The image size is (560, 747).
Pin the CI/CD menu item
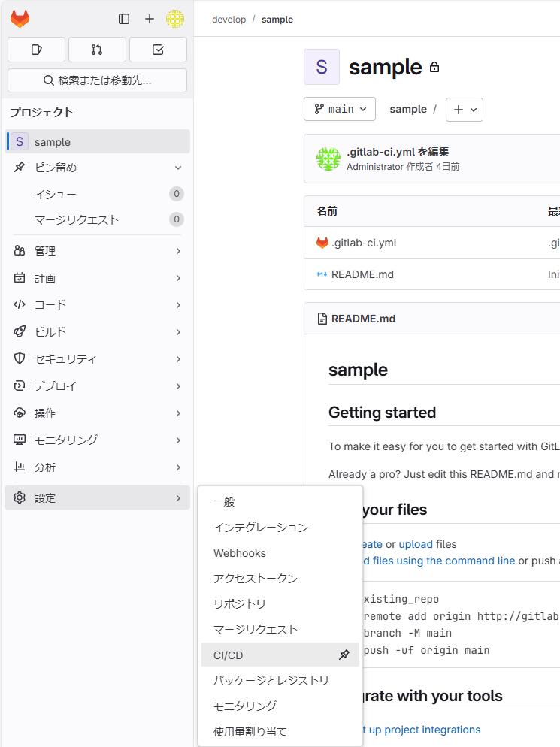344,655
